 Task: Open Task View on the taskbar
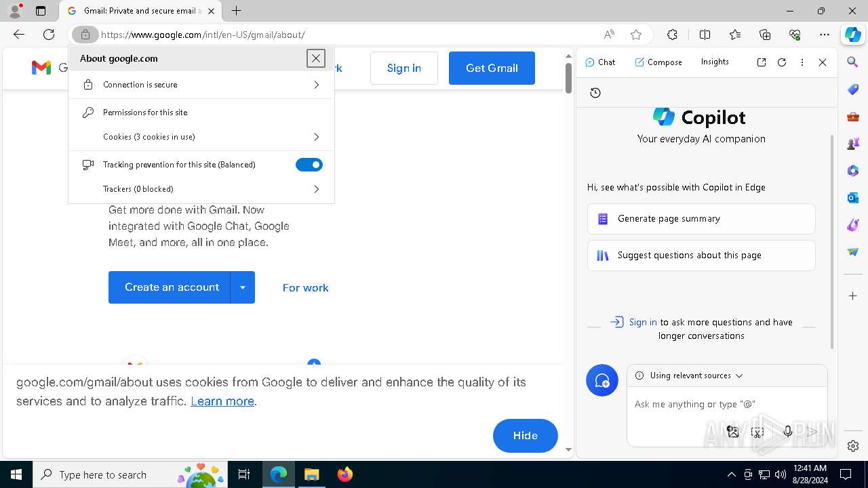coord(245,474)
